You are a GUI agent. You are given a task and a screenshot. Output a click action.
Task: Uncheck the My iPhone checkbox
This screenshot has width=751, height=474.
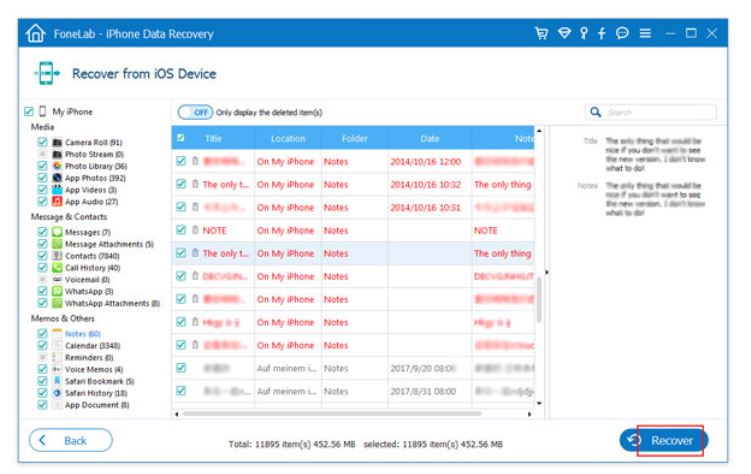pyautogui.click(x=28, y=112)
